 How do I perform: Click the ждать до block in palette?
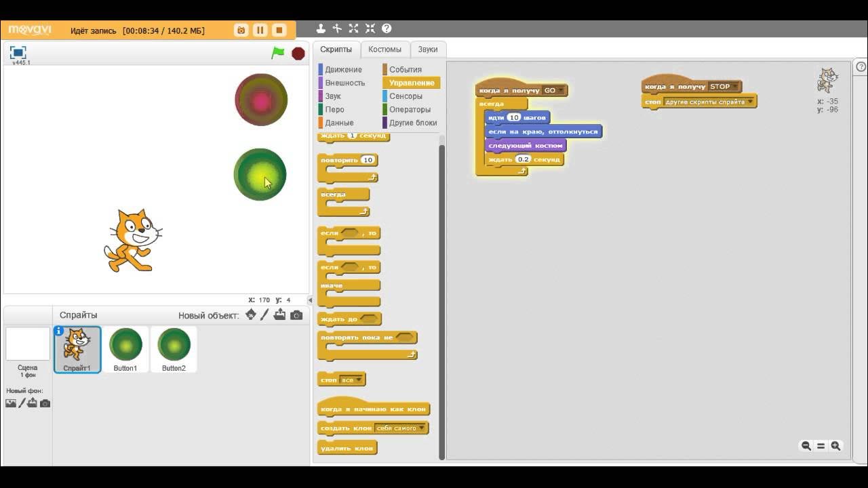tap(349, 319)
